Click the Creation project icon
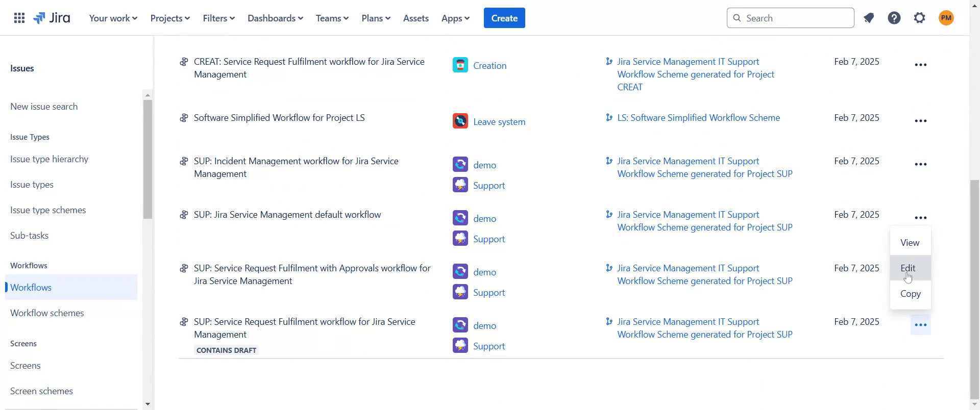 [x=460, y=65]
